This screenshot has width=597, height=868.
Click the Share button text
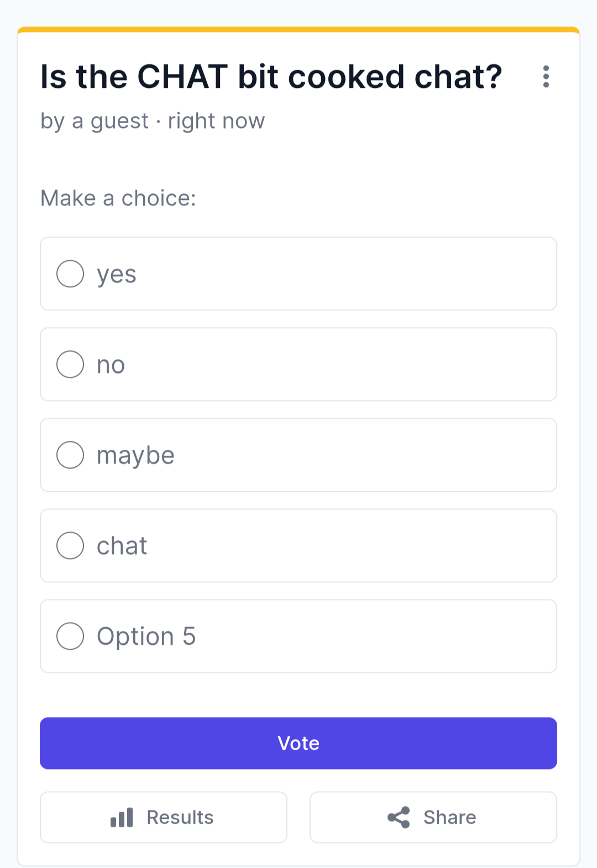450,817
